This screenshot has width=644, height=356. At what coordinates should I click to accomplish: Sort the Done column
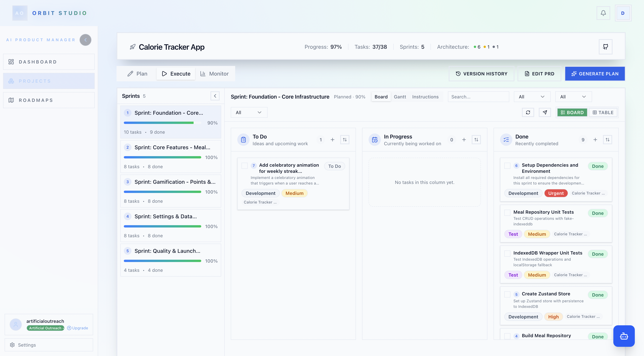(x=608, y=140)
